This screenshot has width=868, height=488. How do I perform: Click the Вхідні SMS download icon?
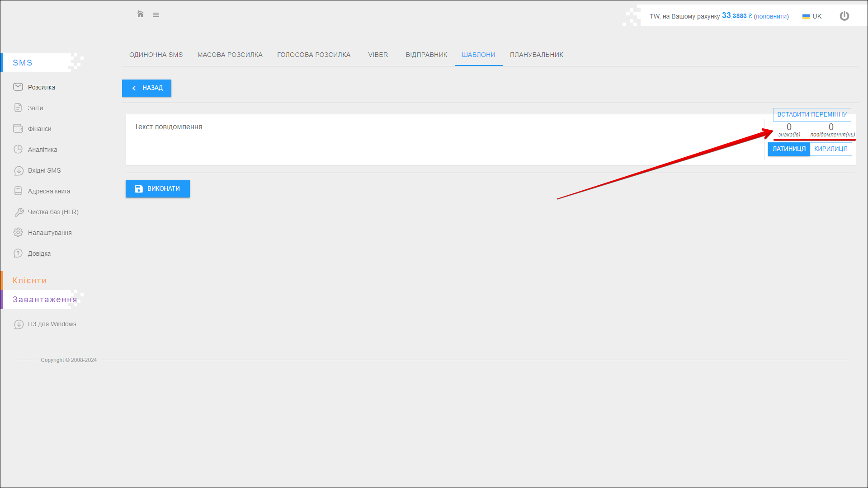pyautogui.click(x=19, y=170)
